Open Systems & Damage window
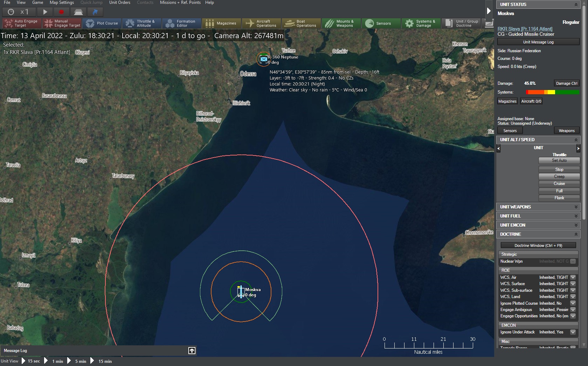588x366 pixels. [421, 23]
